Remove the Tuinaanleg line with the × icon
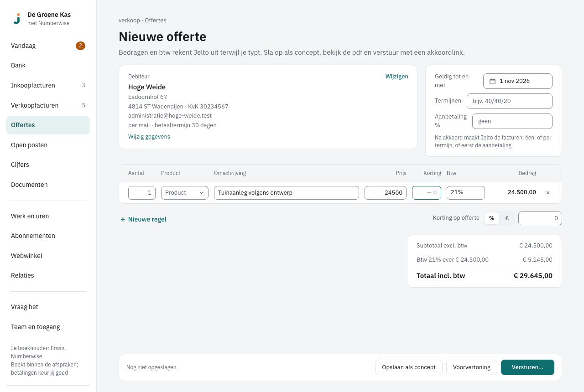This screenshot has width=584, height=392. [x=548, y=193]
